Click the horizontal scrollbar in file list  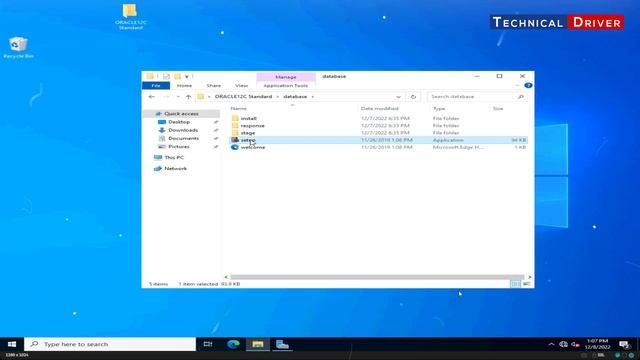click(377, 277)
